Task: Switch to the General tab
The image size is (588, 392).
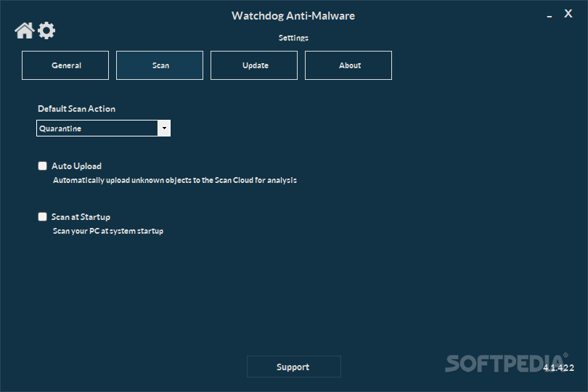Action: pyautogui.click(x=65, y=65)
